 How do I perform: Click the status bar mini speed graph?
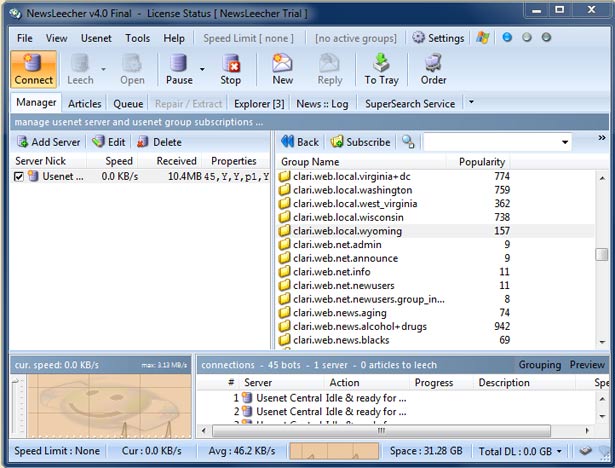tap(334, 451)
